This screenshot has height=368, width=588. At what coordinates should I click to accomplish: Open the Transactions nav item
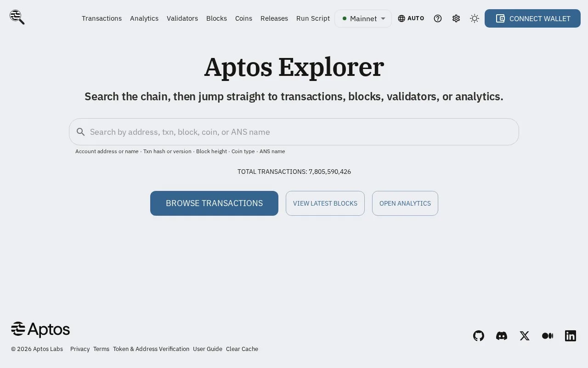[102, 18]
